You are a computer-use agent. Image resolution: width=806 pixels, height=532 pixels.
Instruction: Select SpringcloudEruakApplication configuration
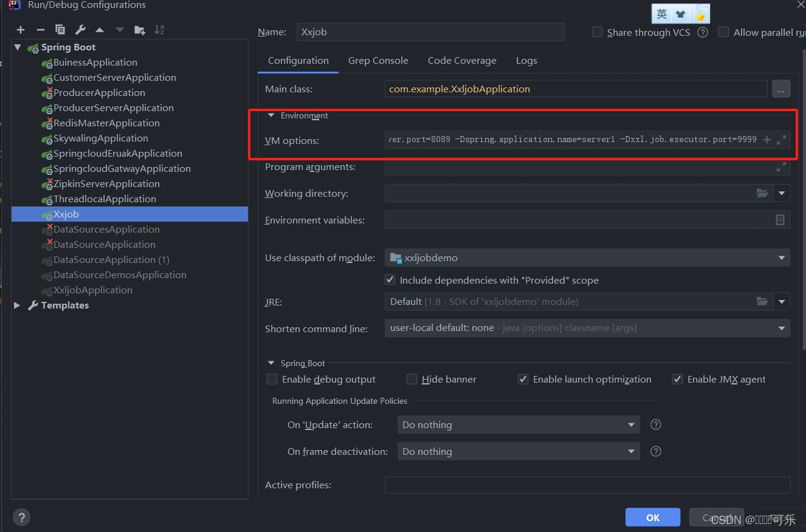pyautogui.click(x=118, y=153)
